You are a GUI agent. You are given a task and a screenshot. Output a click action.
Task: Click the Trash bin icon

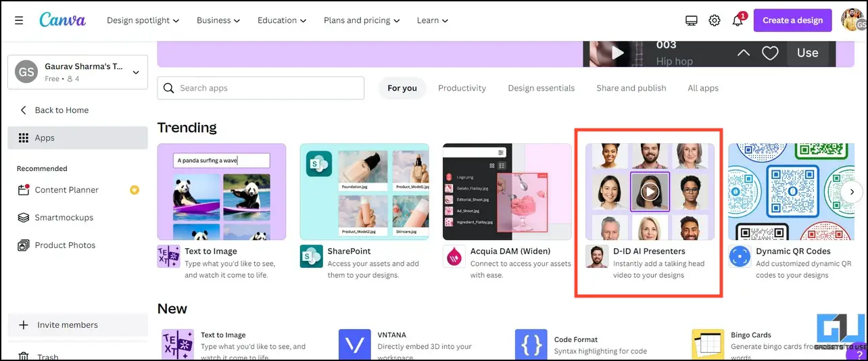point(24,356)
